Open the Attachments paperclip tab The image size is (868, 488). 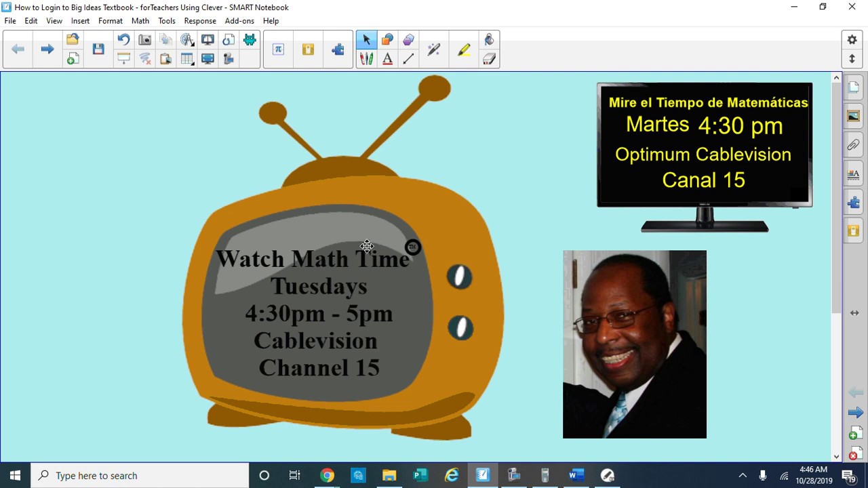point(854,145)
